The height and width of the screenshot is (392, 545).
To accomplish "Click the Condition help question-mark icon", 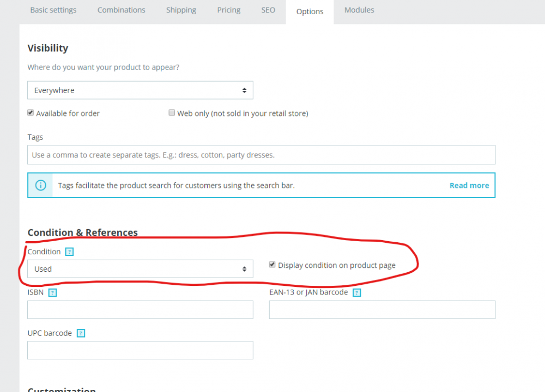I will point(69,252).
